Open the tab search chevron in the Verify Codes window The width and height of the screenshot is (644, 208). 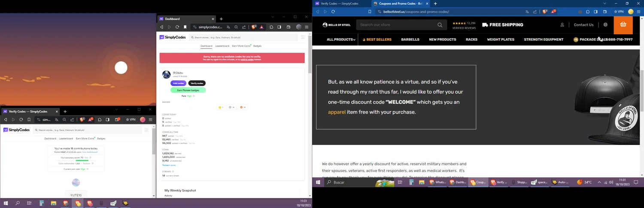[116, 110]
